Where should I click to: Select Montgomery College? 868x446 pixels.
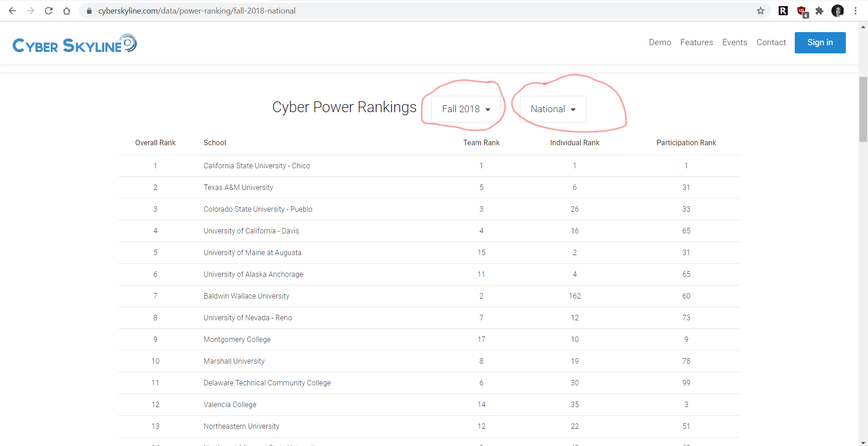tap(237, 339)
